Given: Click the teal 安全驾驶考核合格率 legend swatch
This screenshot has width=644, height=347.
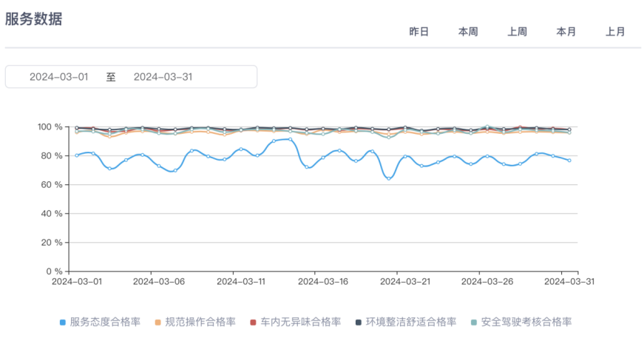Looking at the screenshot, I should click(474, 323).
